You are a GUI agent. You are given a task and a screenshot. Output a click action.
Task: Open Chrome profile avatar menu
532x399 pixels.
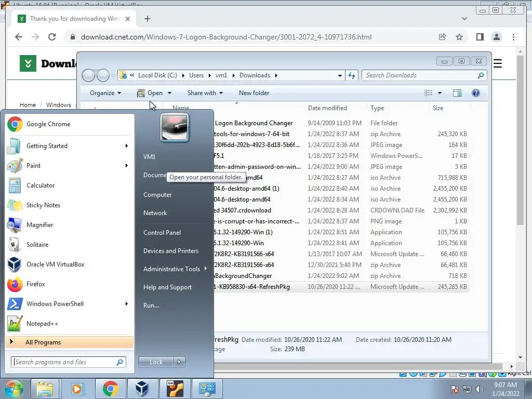pos(496,37)
